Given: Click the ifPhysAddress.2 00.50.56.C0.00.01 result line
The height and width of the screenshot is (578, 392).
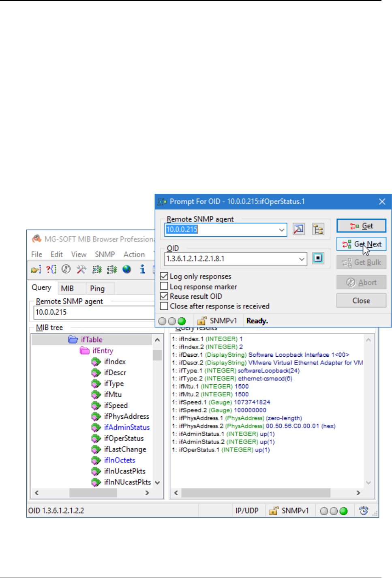Looking at the screenshot, I should pos(254,426).
